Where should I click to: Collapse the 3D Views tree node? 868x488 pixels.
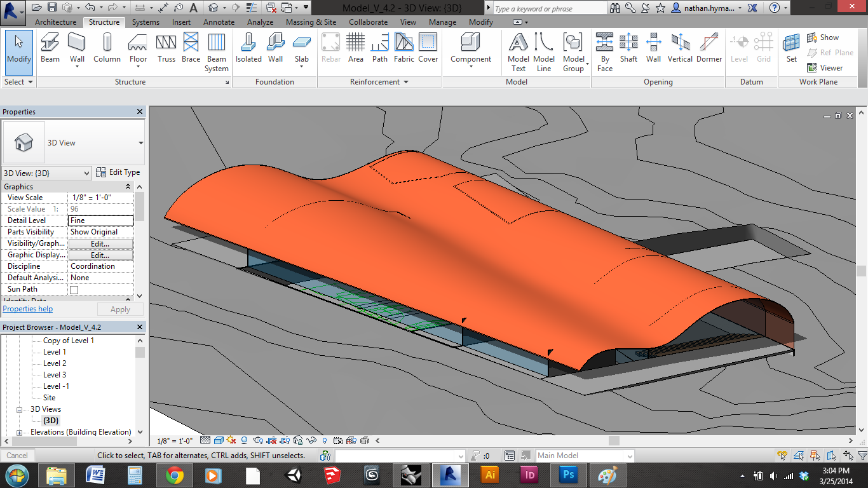click(x=20, y=410)
